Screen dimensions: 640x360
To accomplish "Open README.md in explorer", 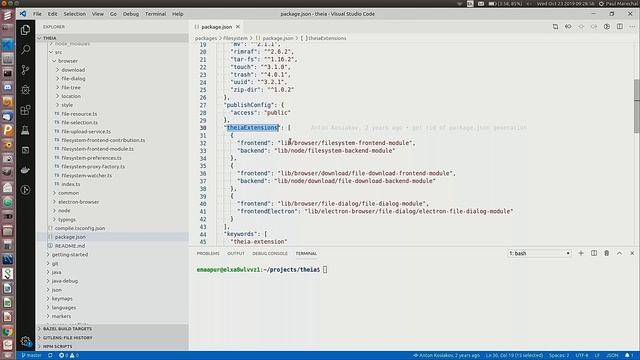I will pyautogui.click(x=70, y=246).
